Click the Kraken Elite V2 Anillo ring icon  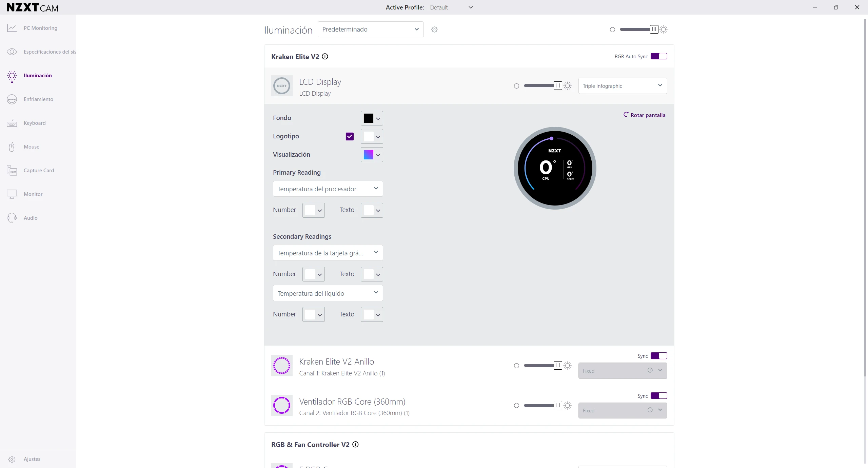(x=282, y=366)
